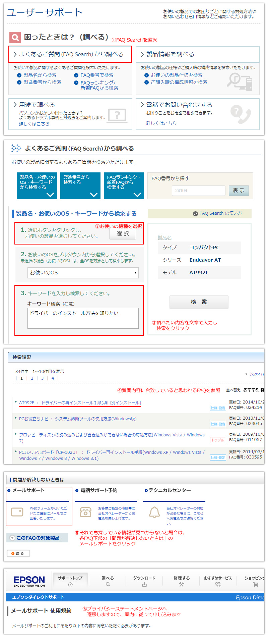
Task: Click the computer with magnifier icon
Action: coord(240,81)
